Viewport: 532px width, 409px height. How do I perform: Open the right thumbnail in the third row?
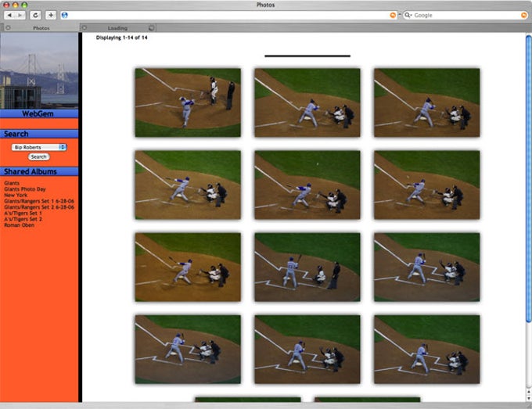pyautogui.click(x=427, y=267)
